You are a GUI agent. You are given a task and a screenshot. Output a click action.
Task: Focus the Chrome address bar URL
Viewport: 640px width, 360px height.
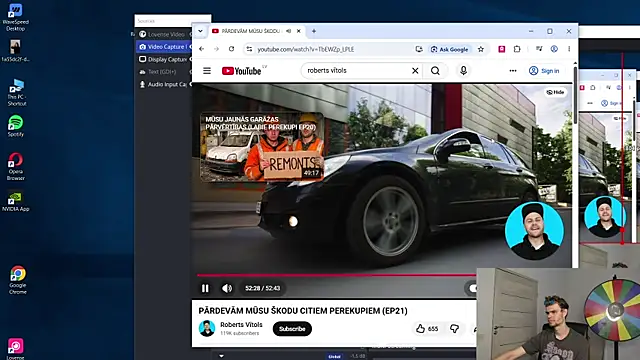[x=306, y=49]
